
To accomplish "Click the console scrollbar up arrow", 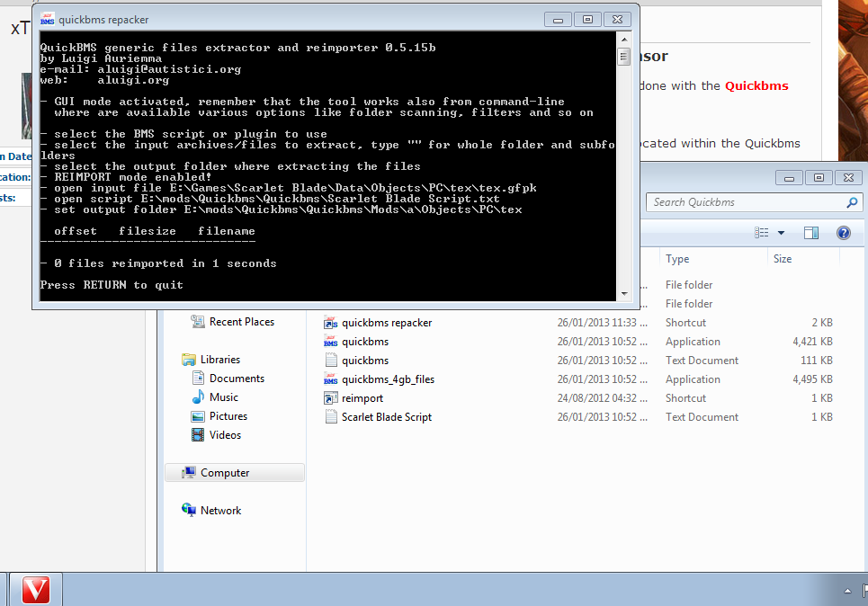I will click(x=623, y=40).
